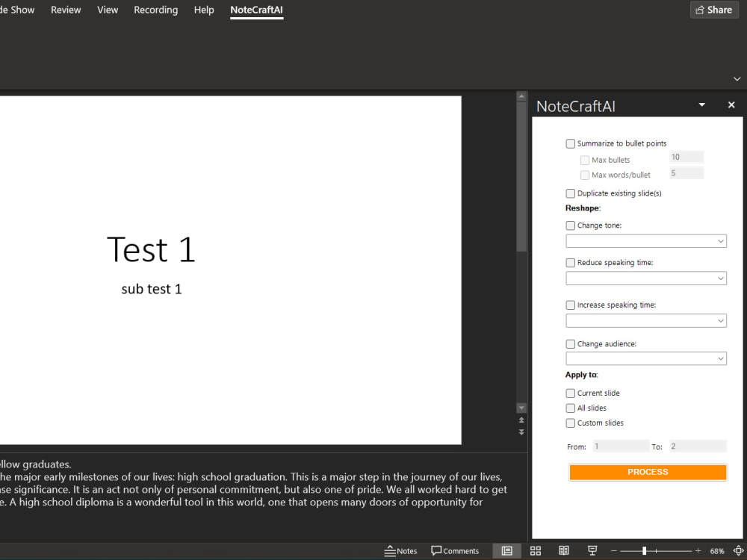747x560 pixels.
Task: Click the 'Test 1' slide title
Action: (x=152, y=249)
